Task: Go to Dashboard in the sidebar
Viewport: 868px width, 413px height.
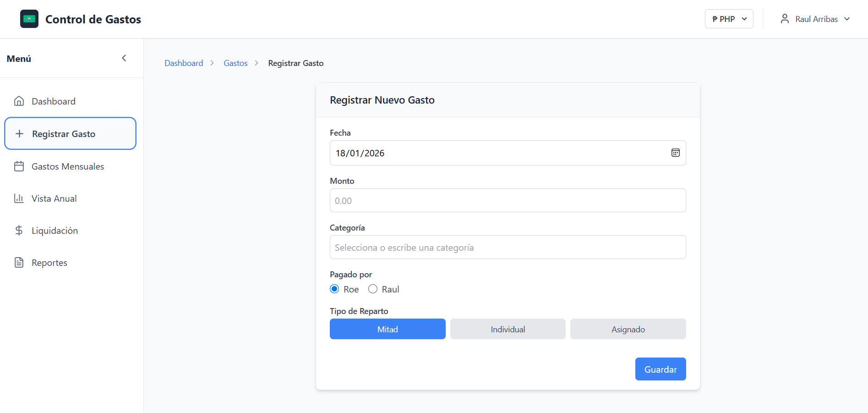Action: click(x=70, y=101)
